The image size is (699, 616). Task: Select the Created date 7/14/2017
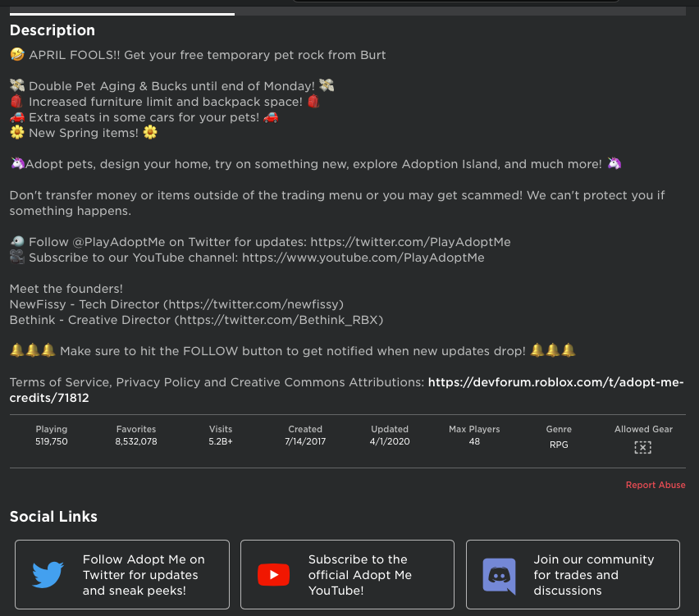point(305,442)
